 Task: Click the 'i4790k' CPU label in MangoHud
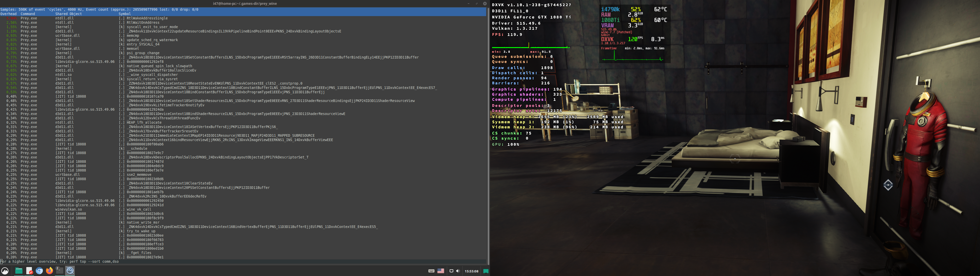coord(610,9)
